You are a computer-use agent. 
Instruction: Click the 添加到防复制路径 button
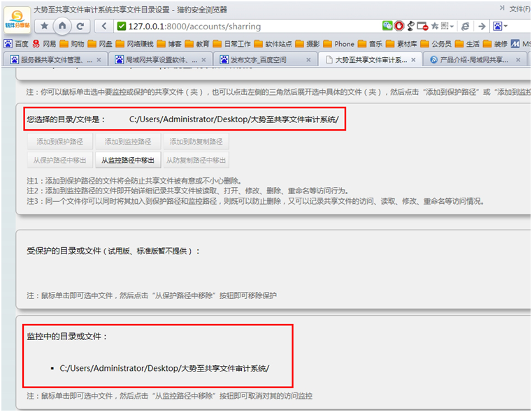196,142
